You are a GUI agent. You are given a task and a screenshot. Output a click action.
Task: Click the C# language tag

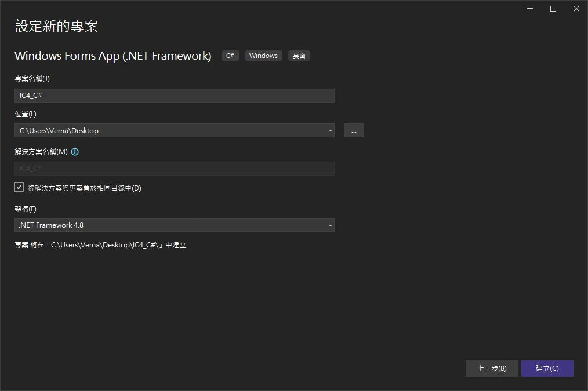230,56
